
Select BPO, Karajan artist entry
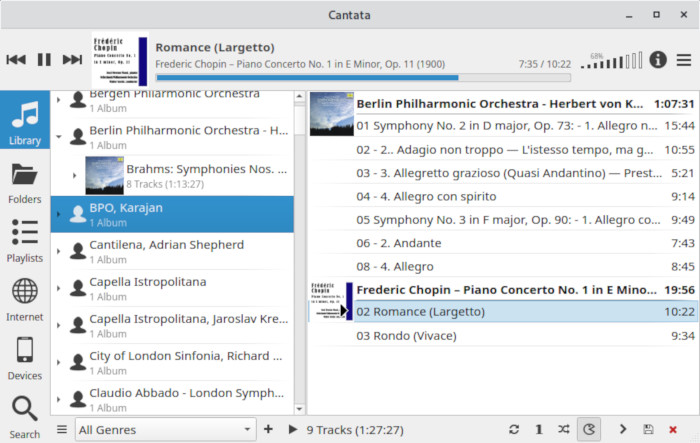point(172,214)
